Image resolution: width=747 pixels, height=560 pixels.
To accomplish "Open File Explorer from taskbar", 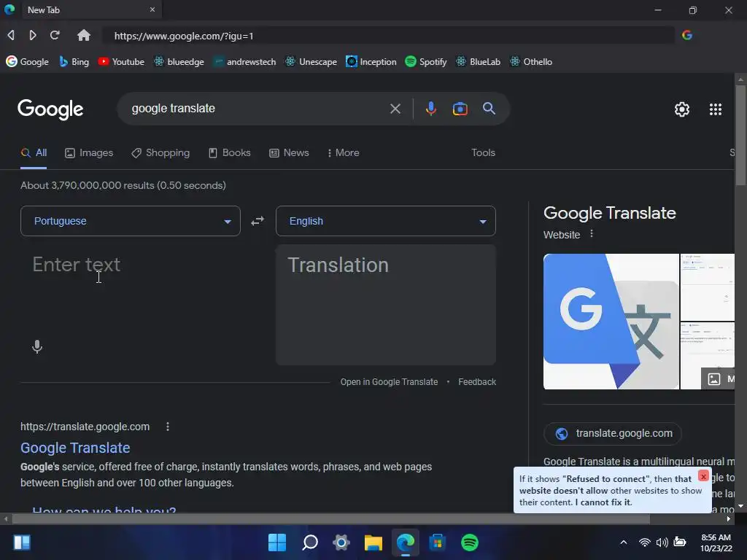I will [373, 542].
